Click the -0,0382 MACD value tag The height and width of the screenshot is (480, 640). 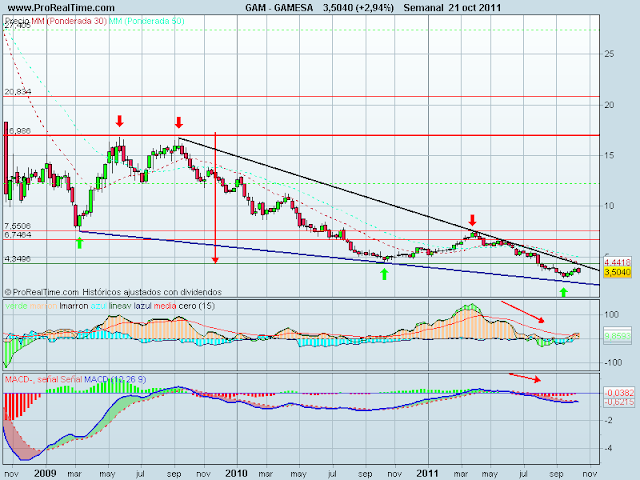tap(619, 393)
